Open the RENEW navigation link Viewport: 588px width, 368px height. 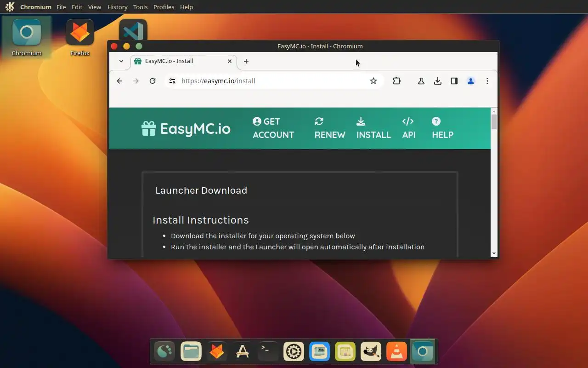[x=330, y=128]
